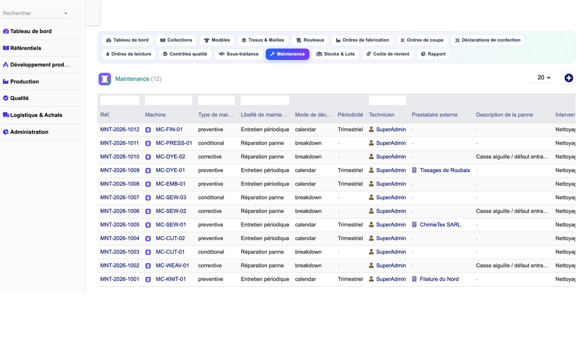The height and width of the screenshot is (364, 588).
Task: Click the Type de maintenance filter field
Action: (x=216, y=100)
